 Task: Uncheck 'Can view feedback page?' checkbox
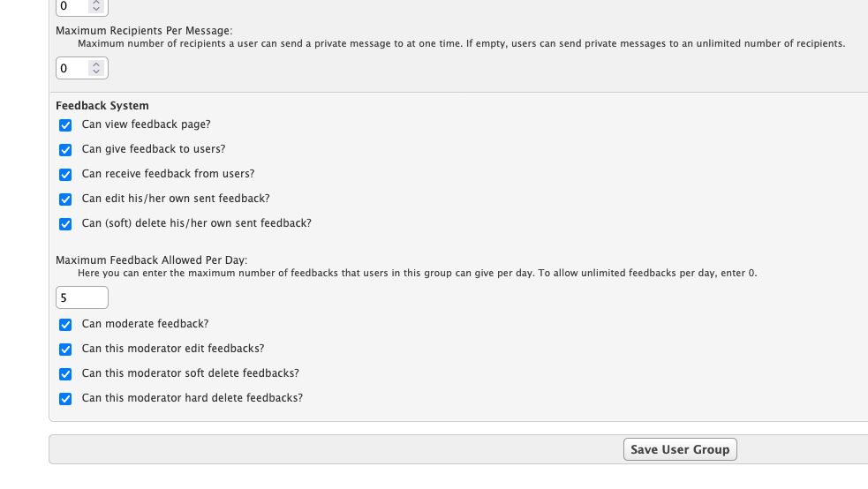(65, 125)
